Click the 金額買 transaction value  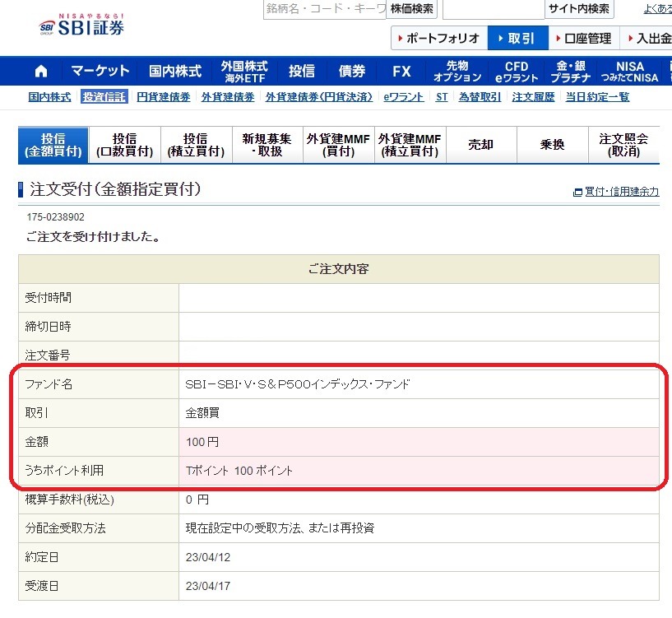[202, 413]
